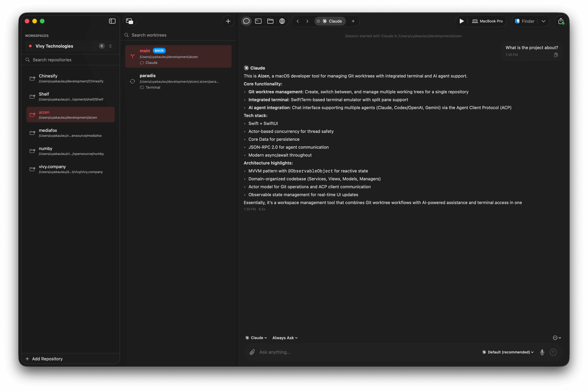Screen dimensions: 588x391
Task: Expand the Vivy Technologies workspace switcher
Action: [110, 46]
